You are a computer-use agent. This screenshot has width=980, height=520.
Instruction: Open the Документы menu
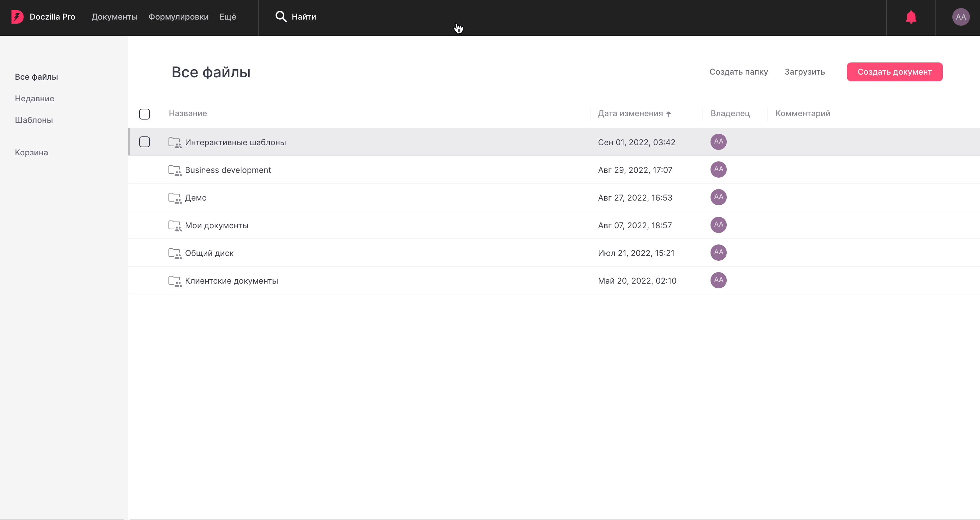[x=114, y=17]
